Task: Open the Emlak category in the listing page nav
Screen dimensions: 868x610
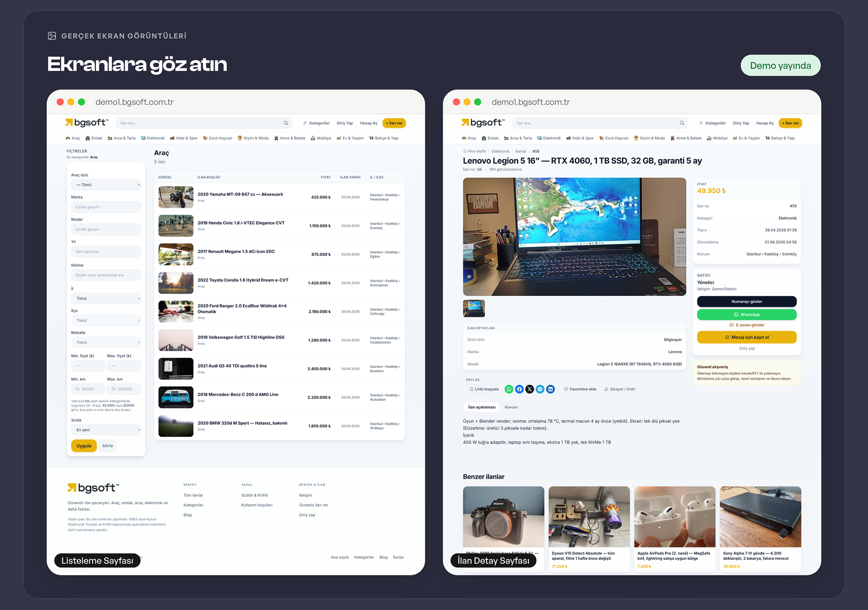Action: [94, 138]
